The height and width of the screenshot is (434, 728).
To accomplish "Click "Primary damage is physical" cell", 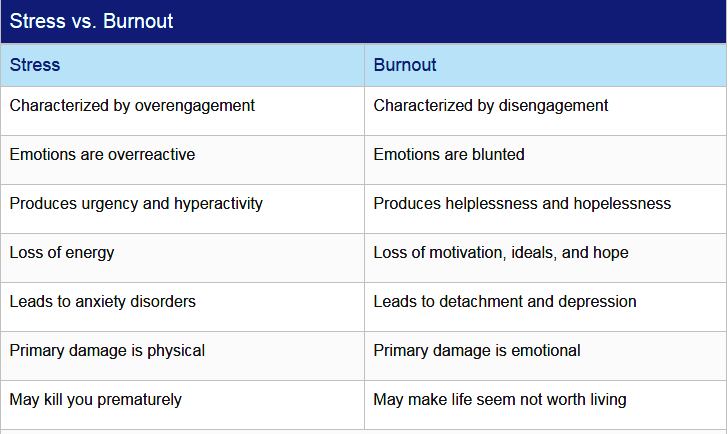I will (x=182, y=356).
